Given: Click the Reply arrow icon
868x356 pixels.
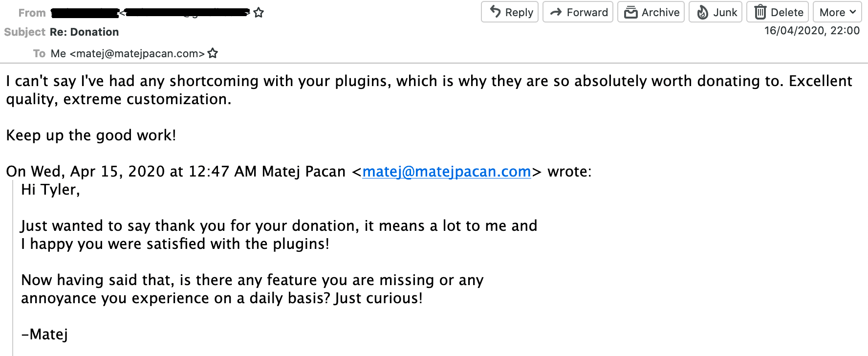Looking at the screenshot, I should [496, 12].
